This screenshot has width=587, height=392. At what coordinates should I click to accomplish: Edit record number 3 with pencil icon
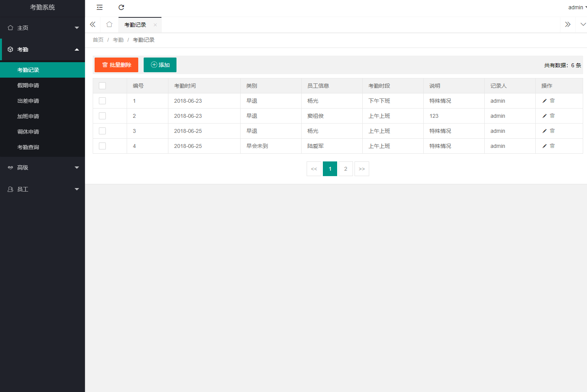(545, 131)
